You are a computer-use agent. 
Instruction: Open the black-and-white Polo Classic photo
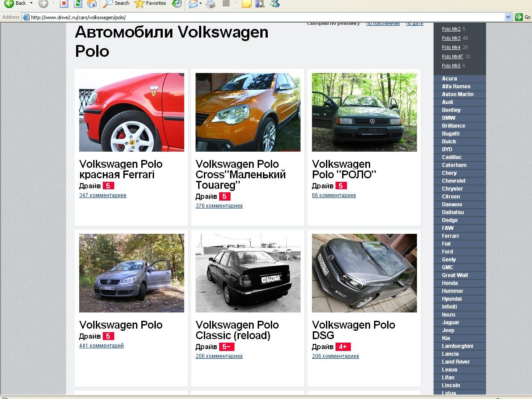[x=248, y=273]
